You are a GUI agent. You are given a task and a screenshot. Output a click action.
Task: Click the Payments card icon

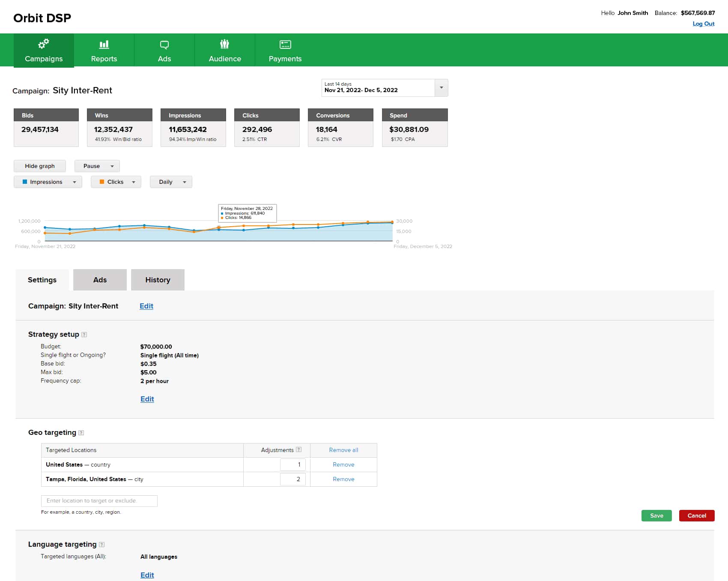tap(285, 45)
